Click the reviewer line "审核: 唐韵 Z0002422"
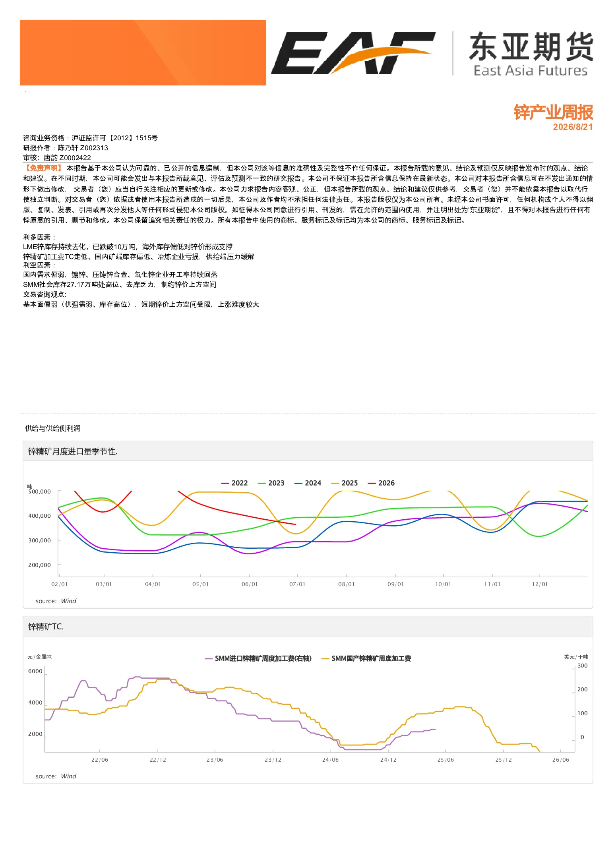This screenshot has width=616, height=863. [x=57, y=158]
